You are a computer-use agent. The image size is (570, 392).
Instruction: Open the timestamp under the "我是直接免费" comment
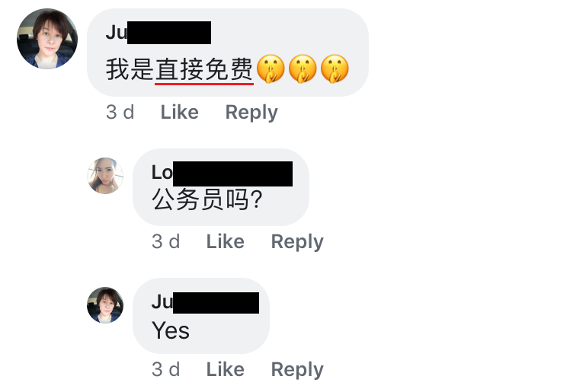tap(120, 112)
